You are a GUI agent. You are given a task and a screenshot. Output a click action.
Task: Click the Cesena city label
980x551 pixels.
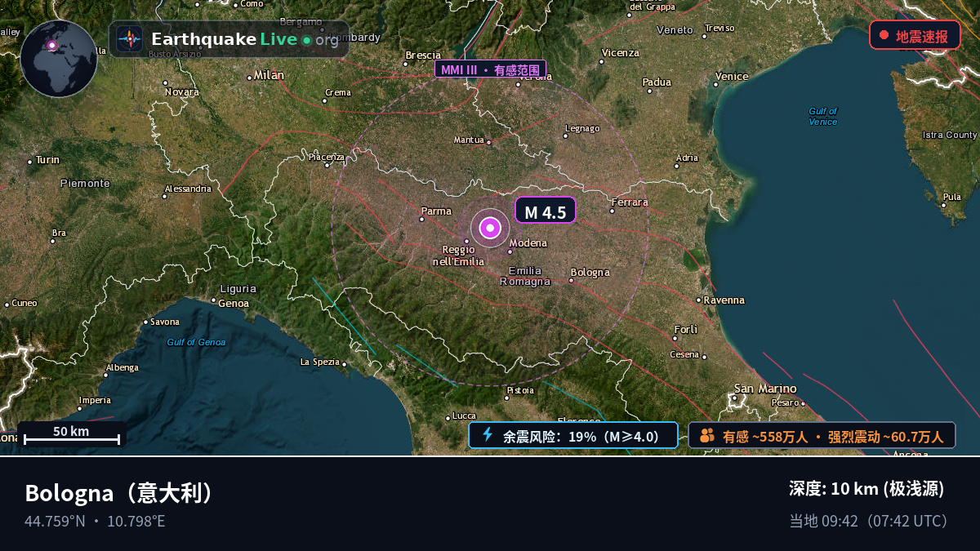coord(684,354)
